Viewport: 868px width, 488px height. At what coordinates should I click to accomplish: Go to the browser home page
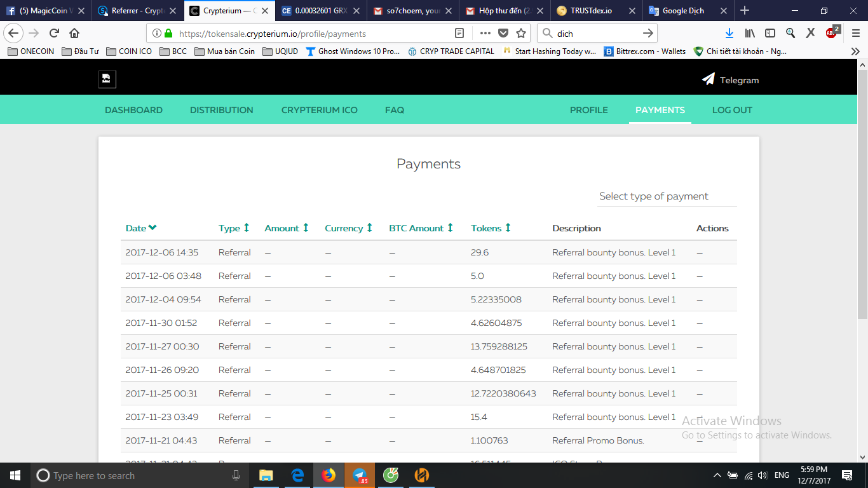74,33
